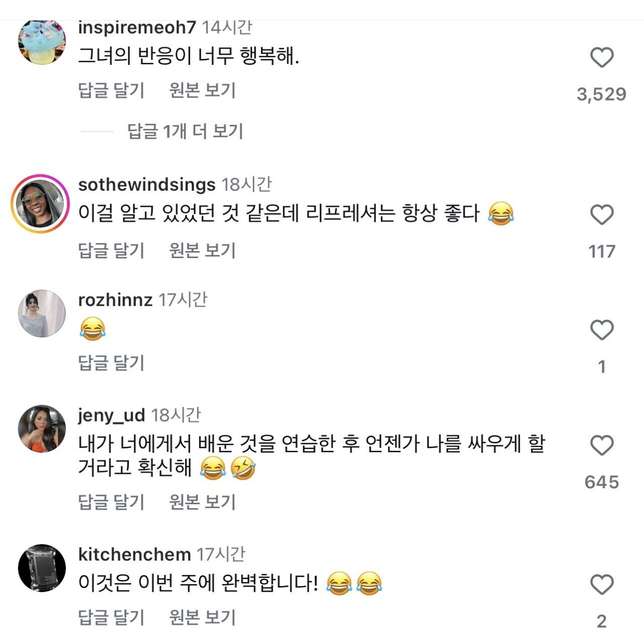The image size is (644, 644).
Task: Click 답글 달기 under rozhinnz's comment
Action: click(x=111, y=362)
